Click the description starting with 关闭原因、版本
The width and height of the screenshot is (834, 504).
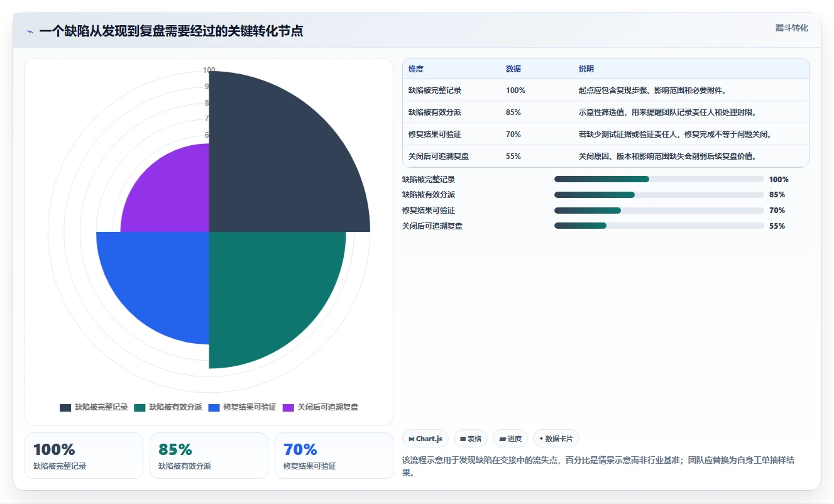[667, 156]
